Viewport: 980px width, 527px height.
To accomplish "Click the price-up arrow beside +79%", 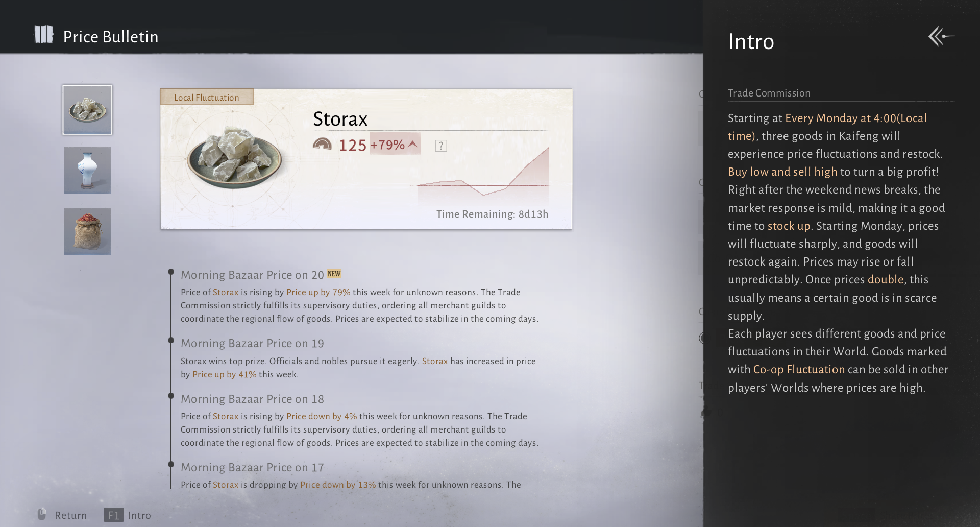I will (413, 145).
